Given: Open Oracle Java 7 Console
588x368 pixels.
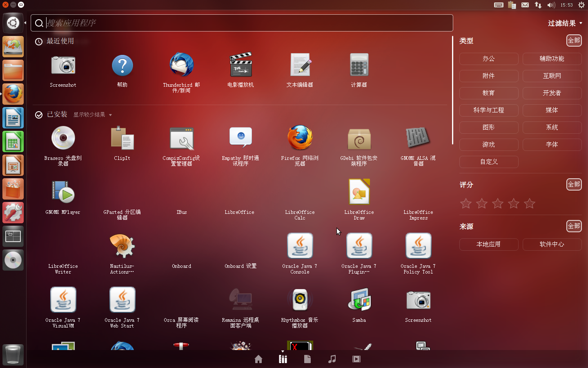Looking at the screenshot, I should point(300,254).
